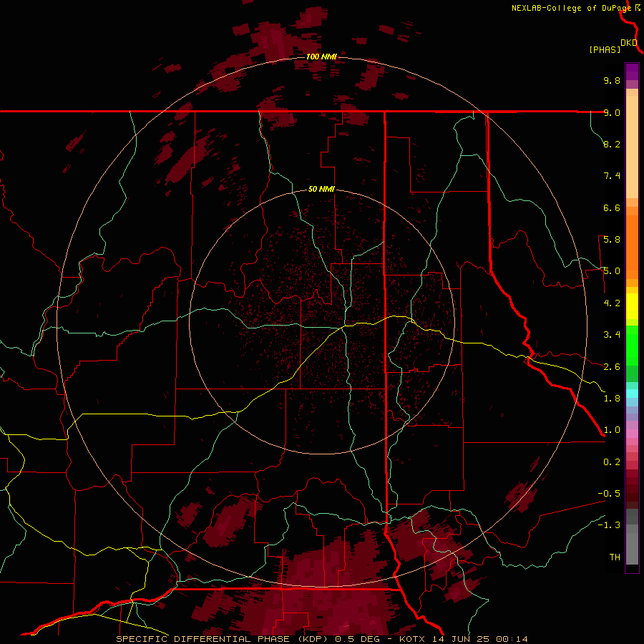Click the 9.0 legend value
The image size is (644, 644).
pyautogui.click(x=612, y=112)
